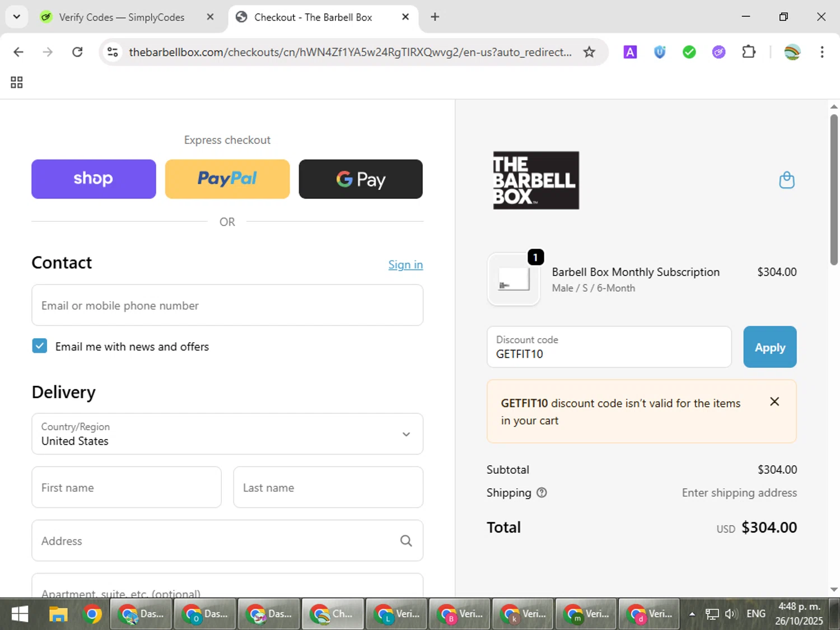Click the page vertical scrollbar thumb
This screenshot has width=840, height=630.
coord(834,189)
